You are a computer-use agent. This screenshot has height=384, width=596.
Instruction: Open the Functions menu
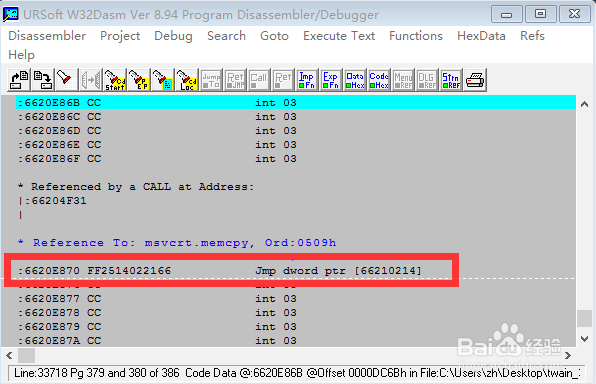[416, 36]
